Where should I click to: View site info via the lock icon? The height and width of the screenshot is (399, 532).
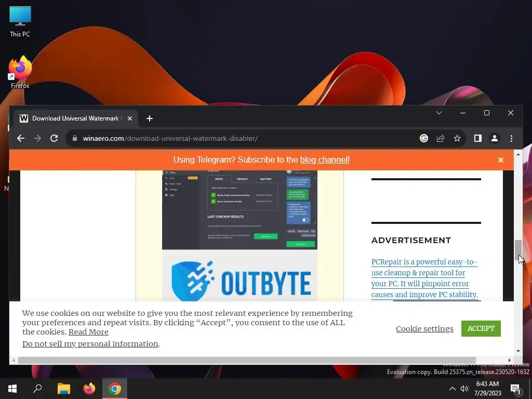[75, 138]
